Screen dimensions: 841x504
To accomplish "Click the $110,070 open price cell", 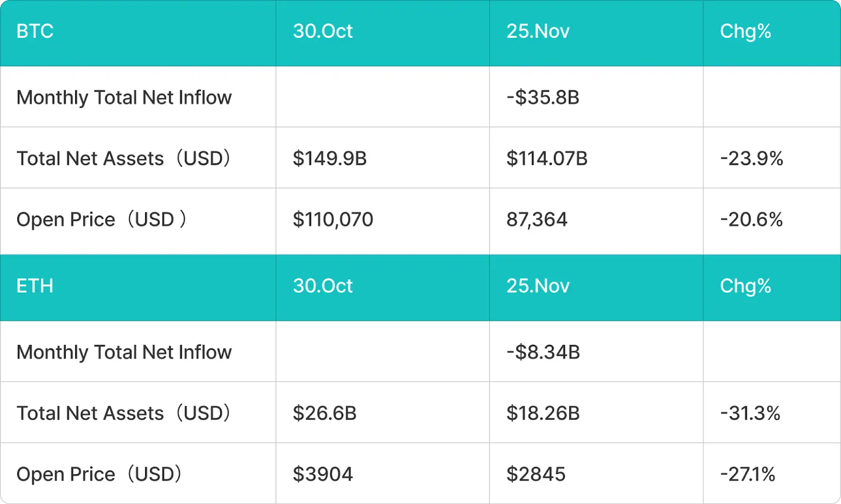I will click(333, 220).
